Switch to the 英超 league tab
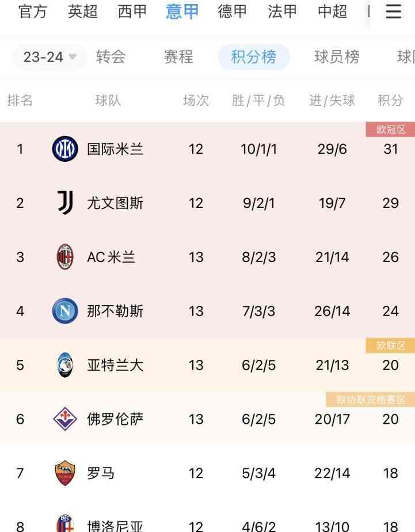The height and width of the screenshot is (532, 415). [x=82, y=12]
